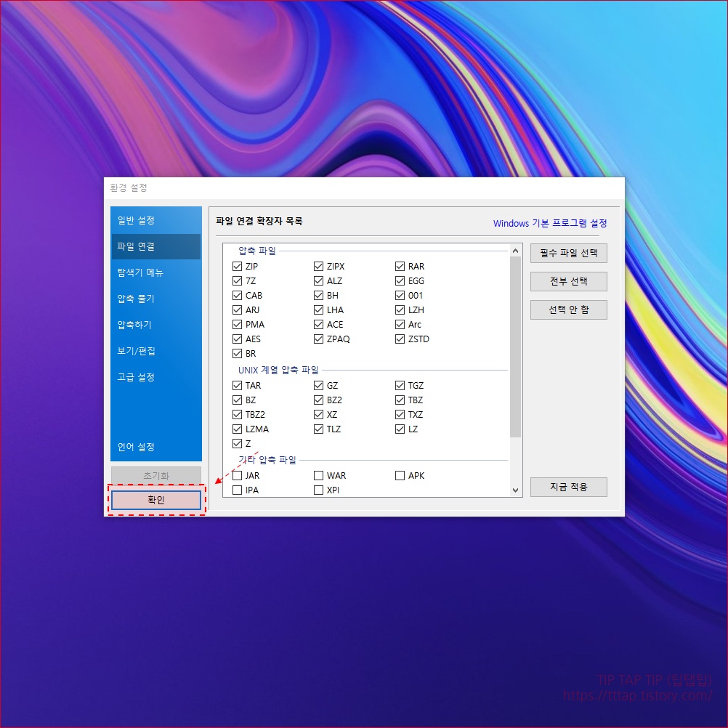This screenshot has width=728, height=728.
Task: Click the 초기화 button
Action: tap(156, 475)
